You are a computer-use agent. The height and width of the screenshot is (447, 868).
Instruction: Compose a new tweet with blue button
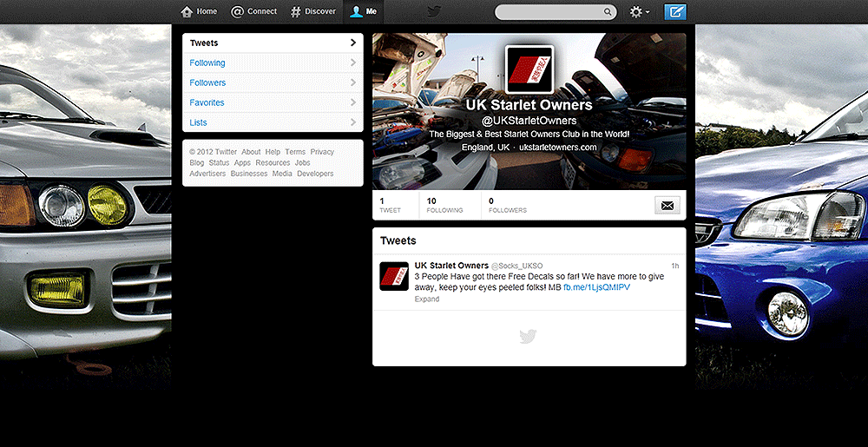pyautogui.click(x=674, y=12)
